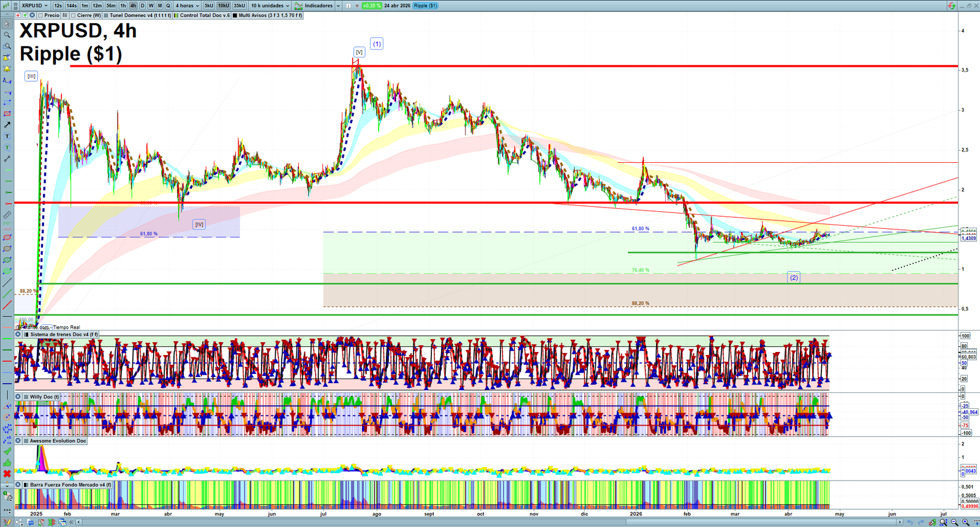The height and width of the screenshot is (527, 980).
Task: Toggle the 5kU units button
Action: [209, 6]
